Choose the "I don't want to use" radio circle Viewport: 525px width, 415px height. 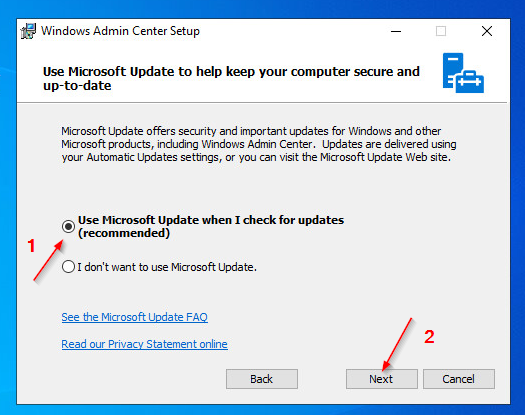click(x=68, y=267)
